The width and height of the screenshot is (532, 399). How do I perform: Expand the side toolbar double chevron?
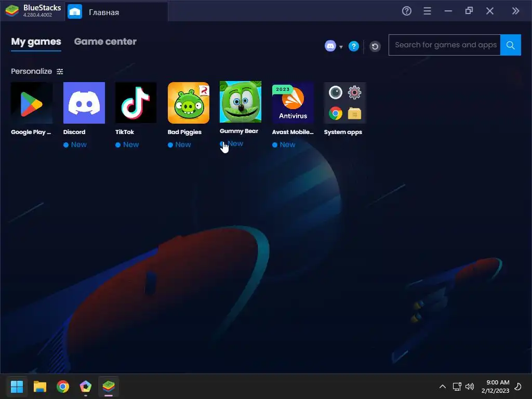pos(516,11)
